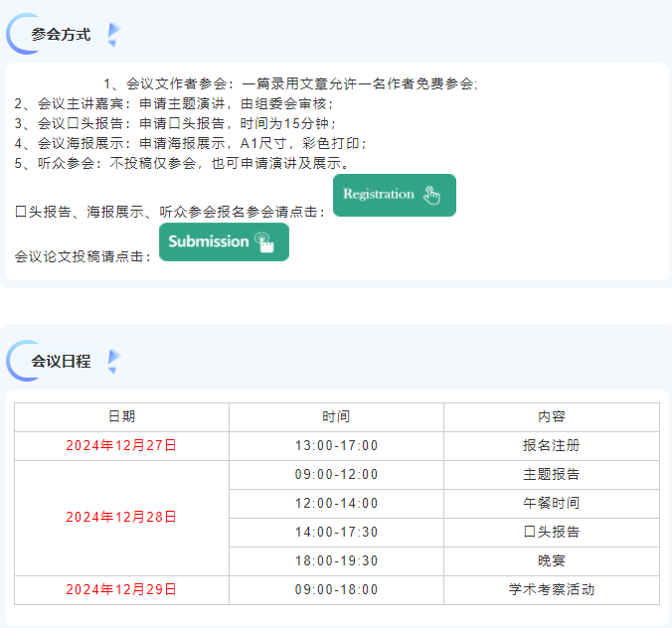
Task: Click the 报名注册 schedule entry
Action: [551, 446]
